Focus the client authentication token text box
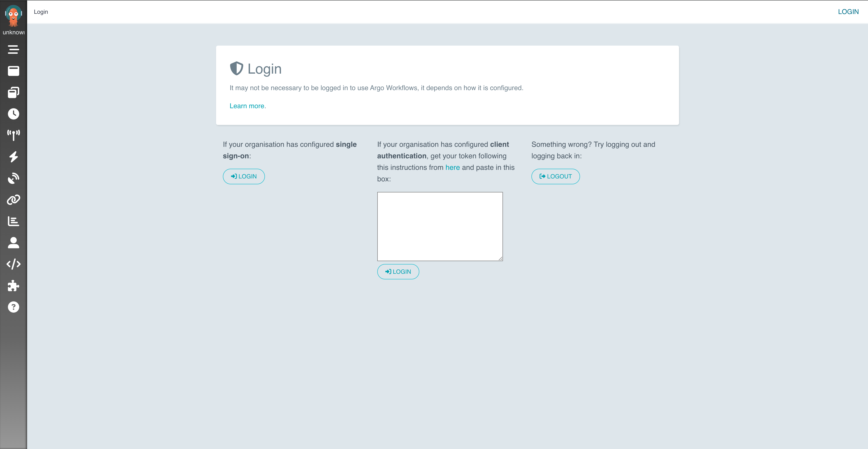This screenshot has height=449, width=868. click(x=440, y=227)
